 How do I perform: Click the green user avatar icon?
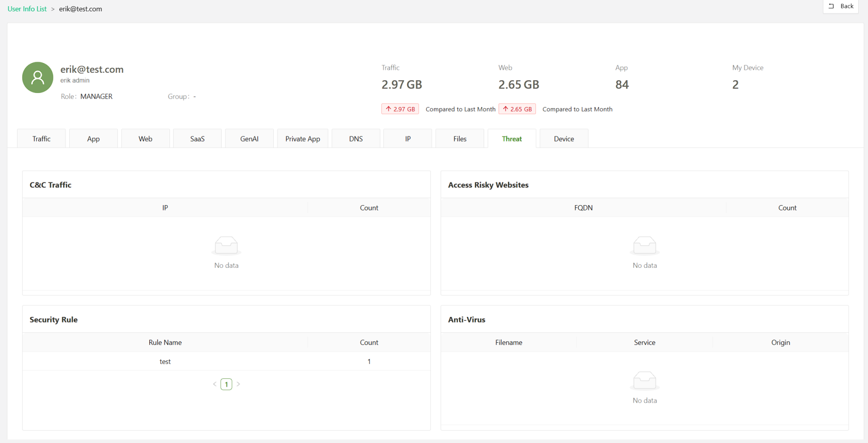coord(38,78)
